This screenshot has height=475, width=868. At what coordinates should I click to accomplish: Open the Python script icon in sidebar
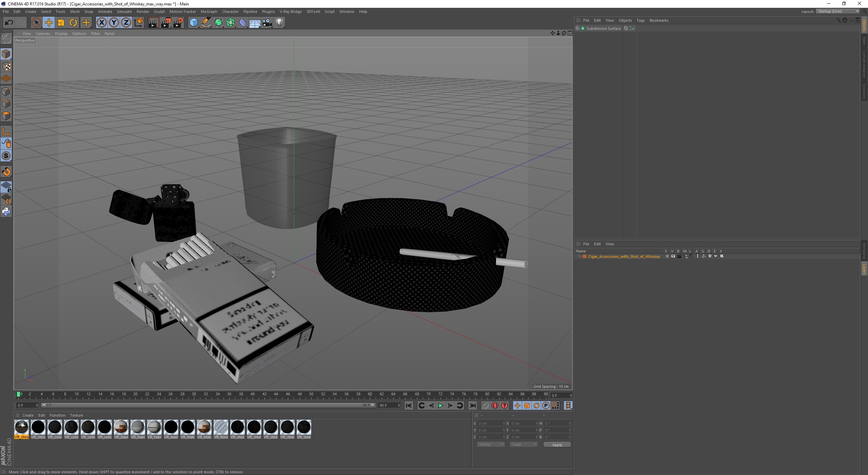pos(6,212)
